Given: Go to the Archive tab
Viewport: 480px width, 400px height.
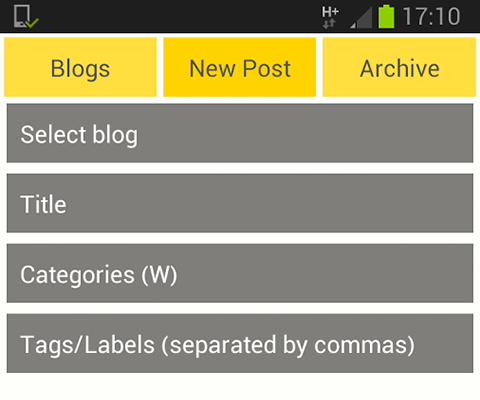Looking at the screenshot, I should point(399,67).
